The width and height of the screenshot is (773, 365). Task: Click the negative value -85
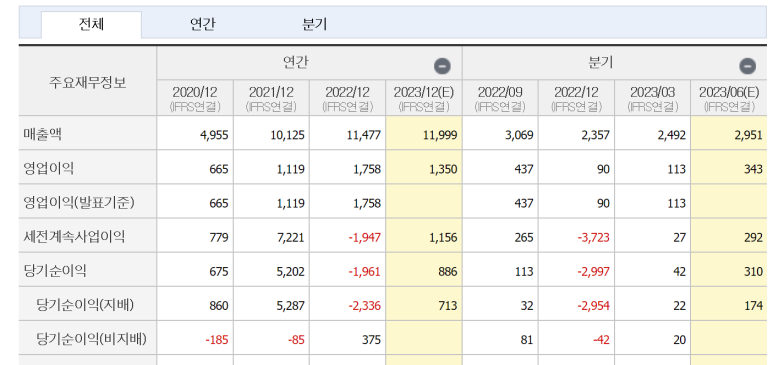(x=296, y=340)
